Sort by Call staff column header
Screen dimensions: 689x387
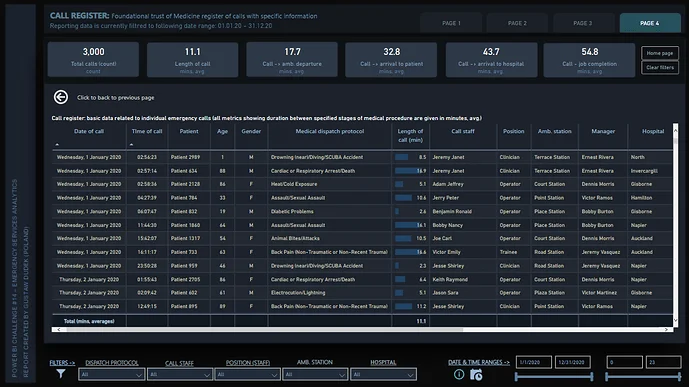463,131
